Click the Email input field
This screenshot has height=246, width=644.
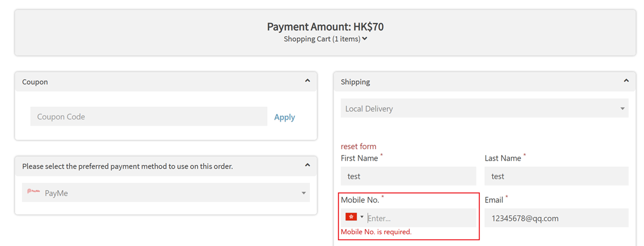[x=557, y=218]
